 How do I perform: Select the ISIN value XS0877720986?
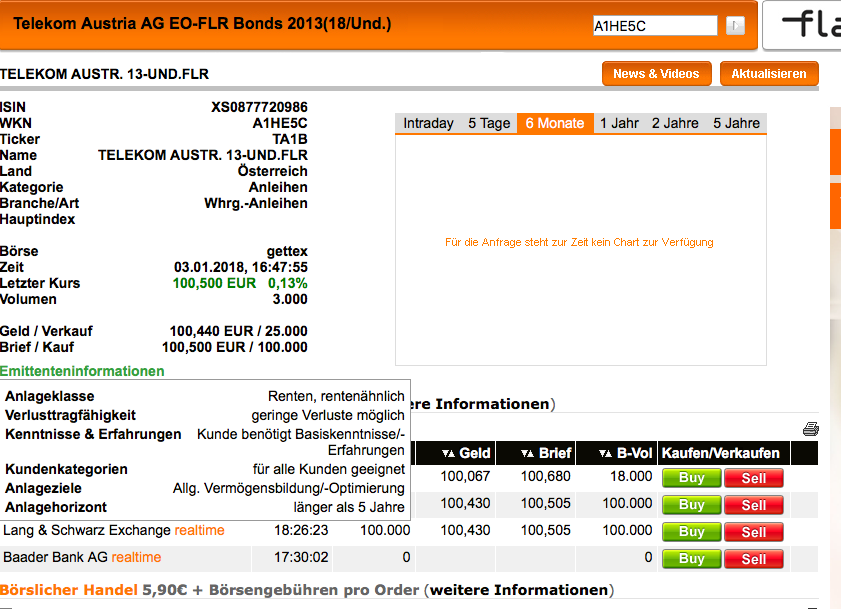pyautogui.click(x=260, y=107)
